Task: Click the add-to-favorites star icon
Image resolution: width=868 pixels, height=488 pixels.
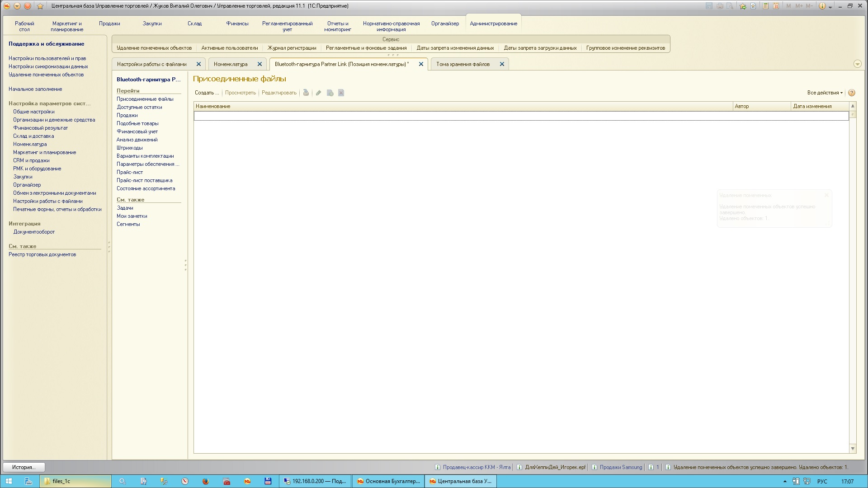Action: coord(743,6)
